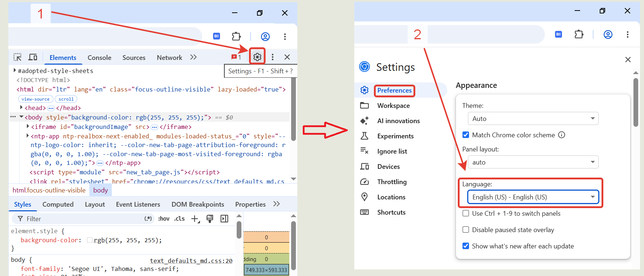Viewport: 644px width, 276px height.
Task: Toggle the device toolbar icon
Action: tap(33, 57)
